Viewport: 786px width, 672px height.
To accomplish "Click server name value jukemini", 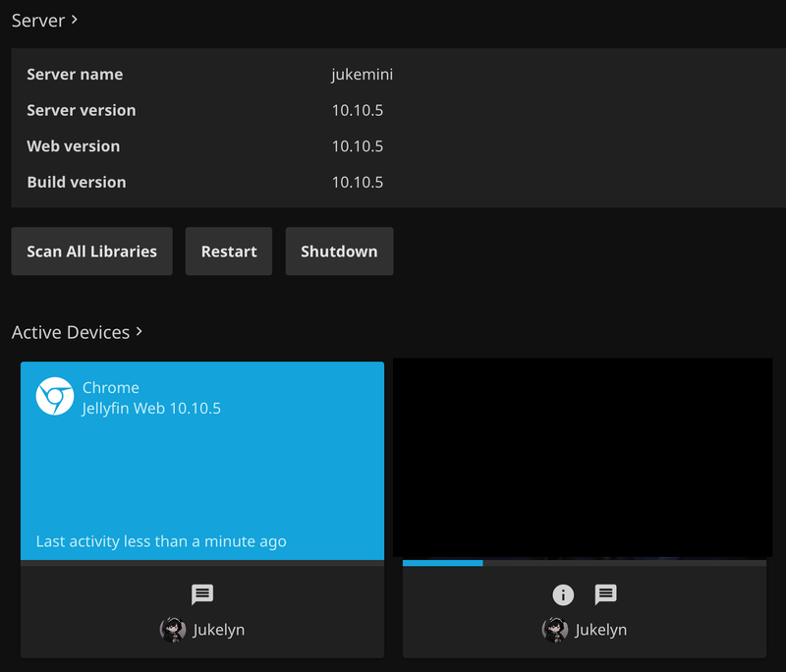I will pos(362,74).
